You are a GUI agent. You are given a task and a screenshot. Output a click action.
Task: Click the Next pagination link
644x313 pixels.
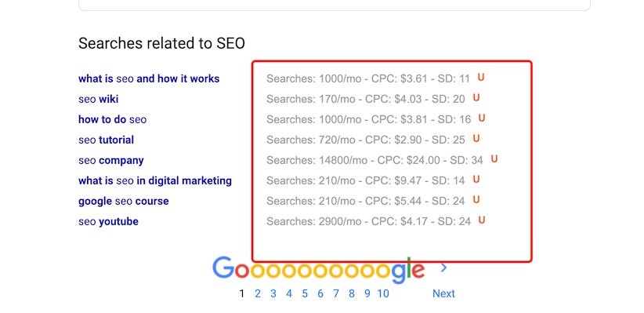(443, 293)
